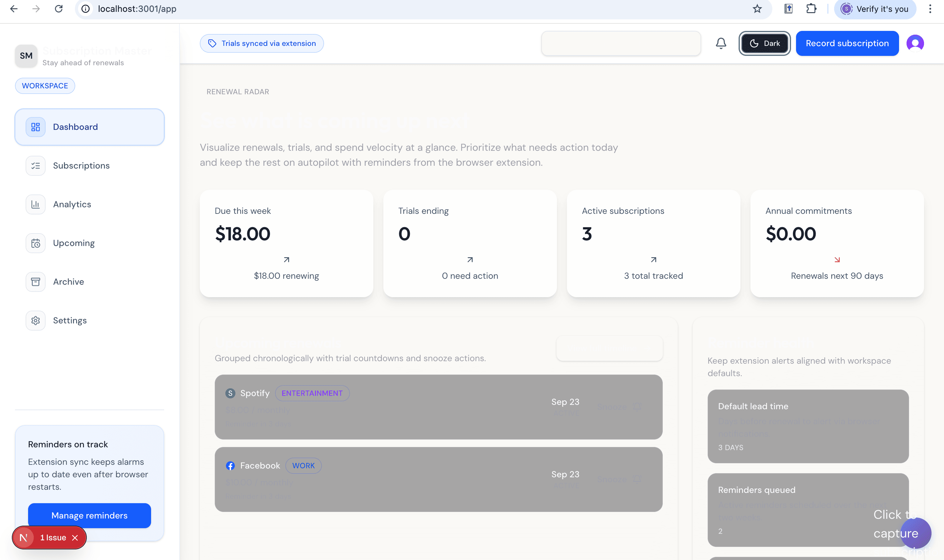Open the profile avatar menu

point(915,43)
